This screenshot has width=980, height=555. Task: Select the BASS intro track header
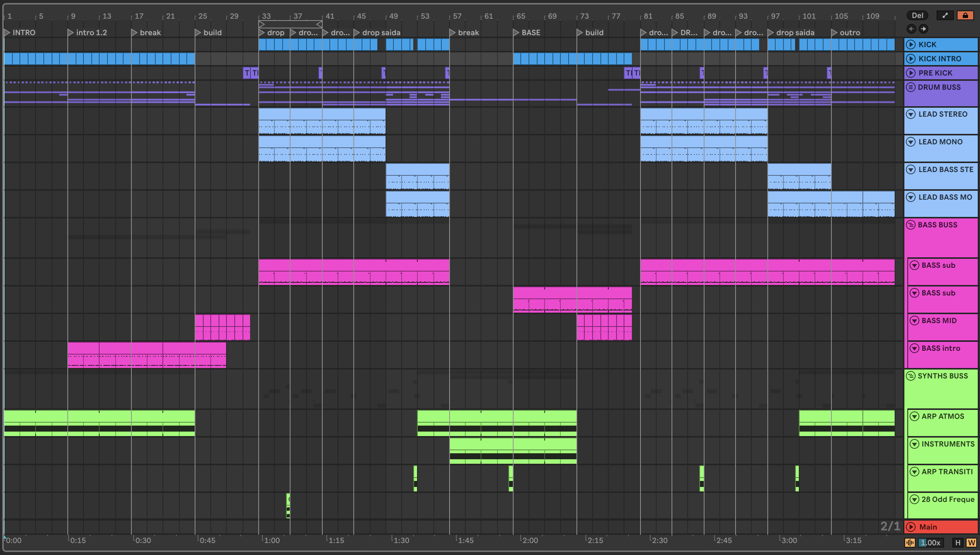[x=941, y=349]
